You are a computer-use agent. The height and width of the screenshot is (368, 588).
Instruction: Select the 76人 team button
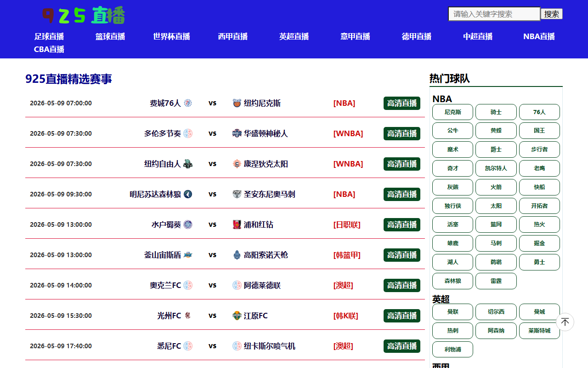point(539,112)
